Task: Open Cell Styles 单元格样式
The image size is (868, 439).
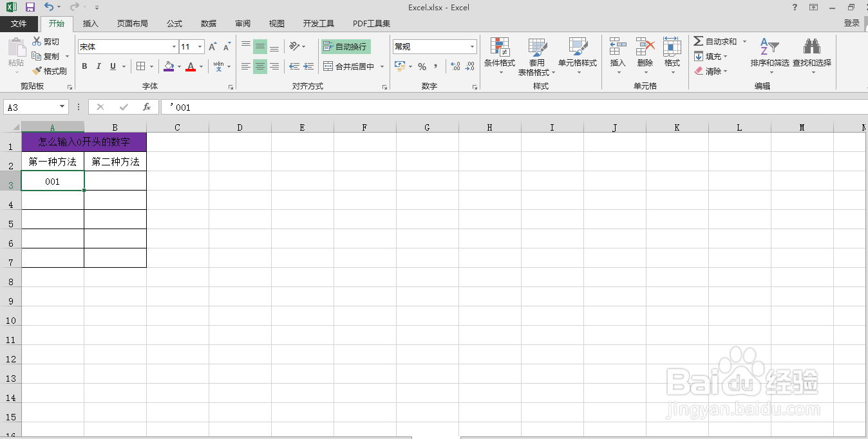Action: pos(578,56)
